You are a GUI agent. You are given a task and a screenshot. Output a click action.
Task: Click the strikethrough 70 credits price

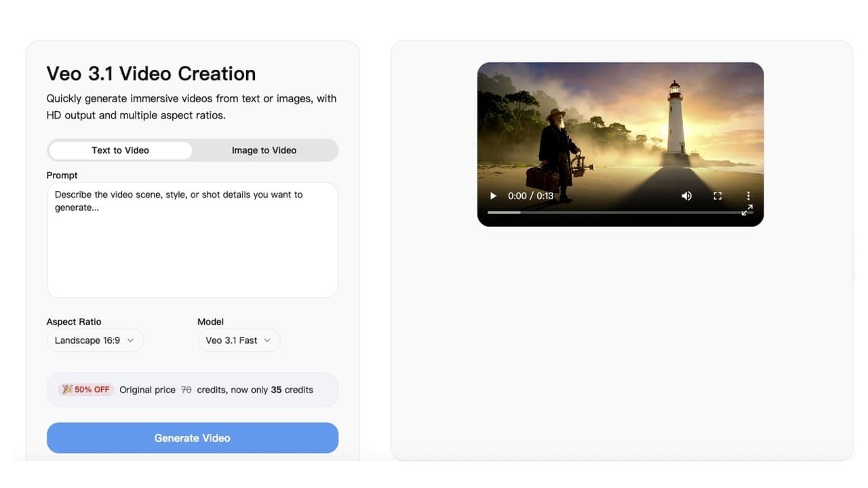tap(185, 389)
